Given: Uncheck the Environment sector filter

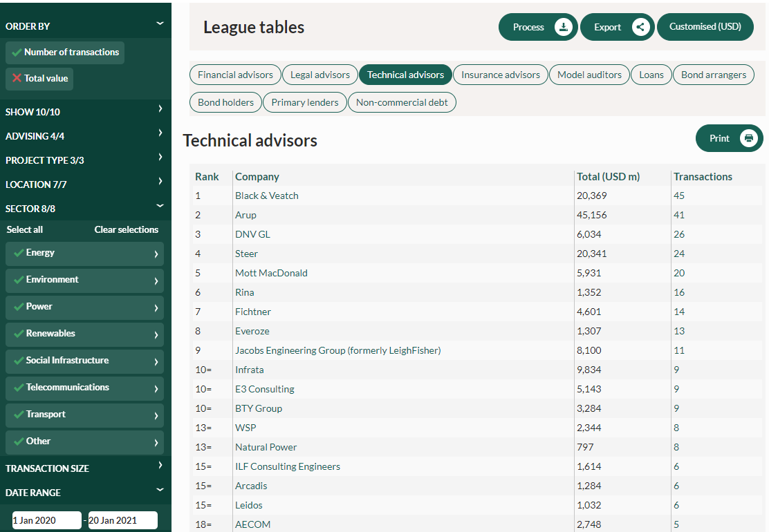Looking at the screenshot, I should (x=19, y=280).
